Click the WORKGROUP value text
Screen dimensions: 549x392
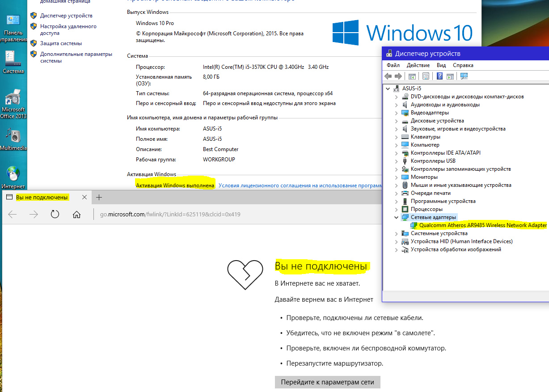pos(219,160)
